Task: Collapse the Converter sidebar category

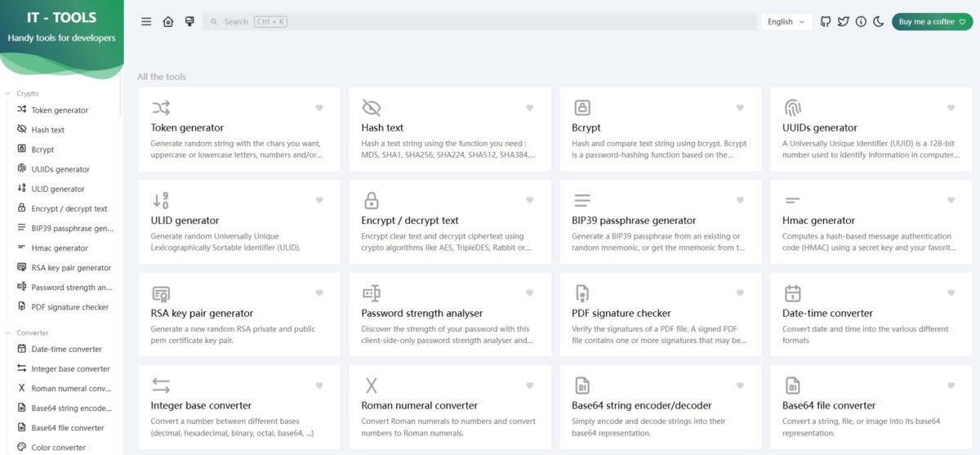Action: [32, 332]
